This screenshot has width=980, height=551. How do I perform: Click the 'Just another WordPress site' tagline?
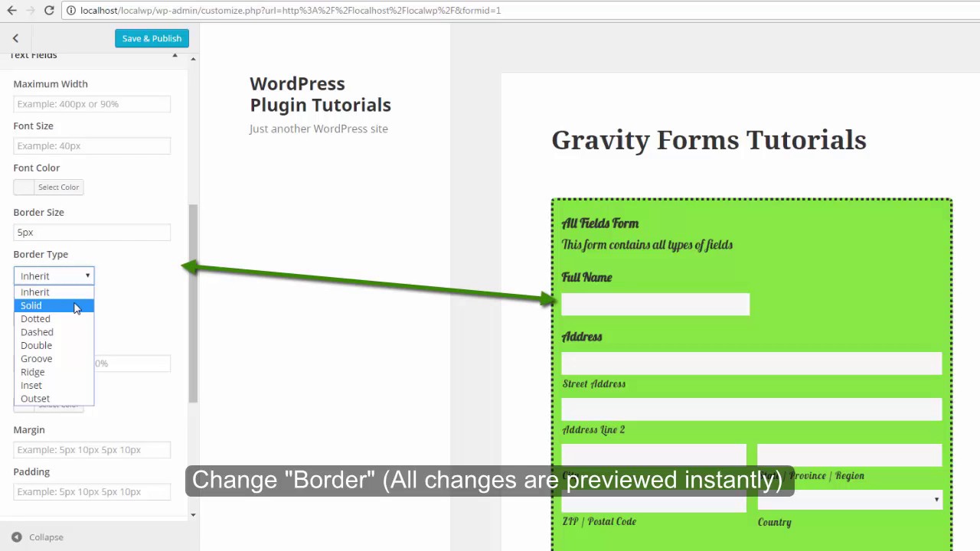[318, 129]
